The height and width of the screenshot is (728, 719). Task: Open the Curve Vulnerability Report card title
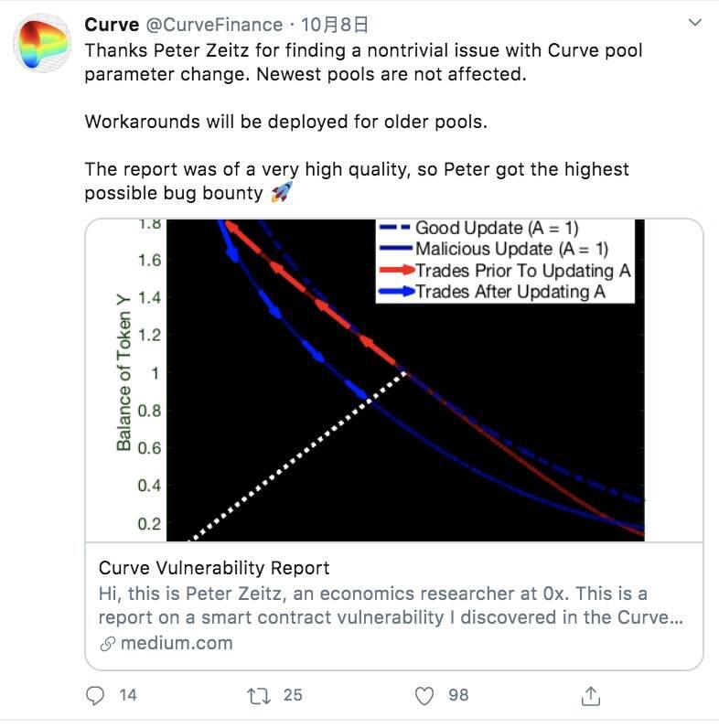click(214, 568)
